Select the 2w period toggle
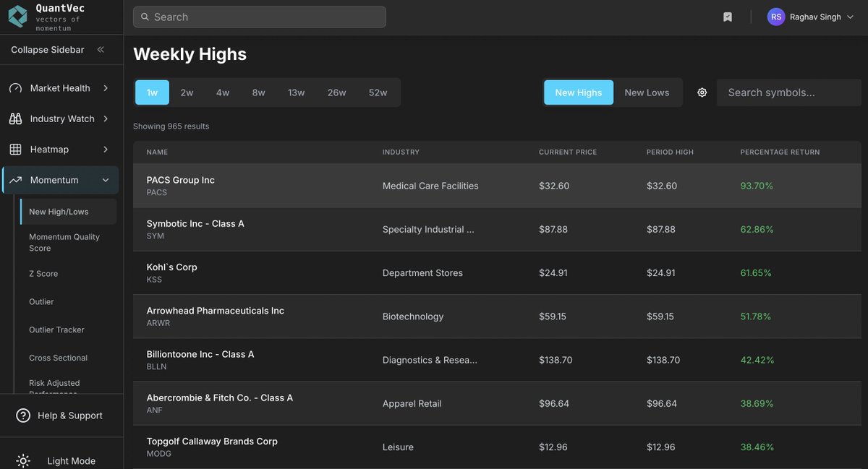The image size is (868, 469). [x=187, y=92]
